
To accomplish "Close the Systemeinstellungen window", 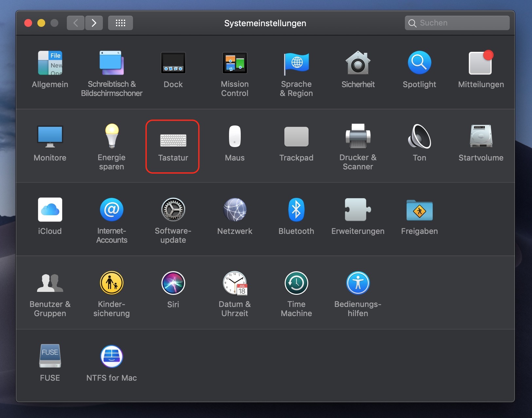I will [x=28, y=23].
